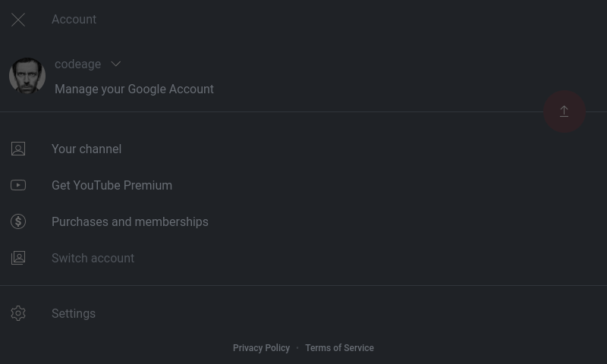Open the Terms of Service link

[339, 348]
